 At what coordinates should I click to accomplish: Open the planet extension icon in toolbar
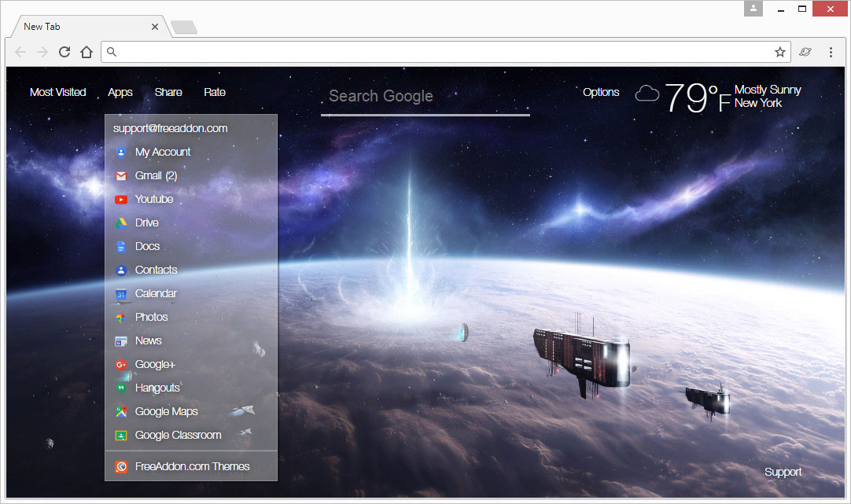805,52
